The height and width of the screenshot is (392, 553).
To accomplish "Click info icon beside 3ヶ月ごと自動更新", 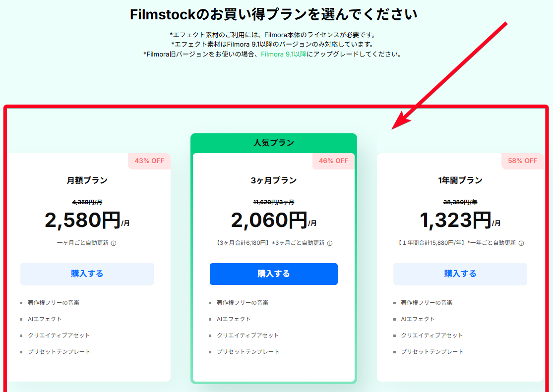I will click(x=330, y=243).
